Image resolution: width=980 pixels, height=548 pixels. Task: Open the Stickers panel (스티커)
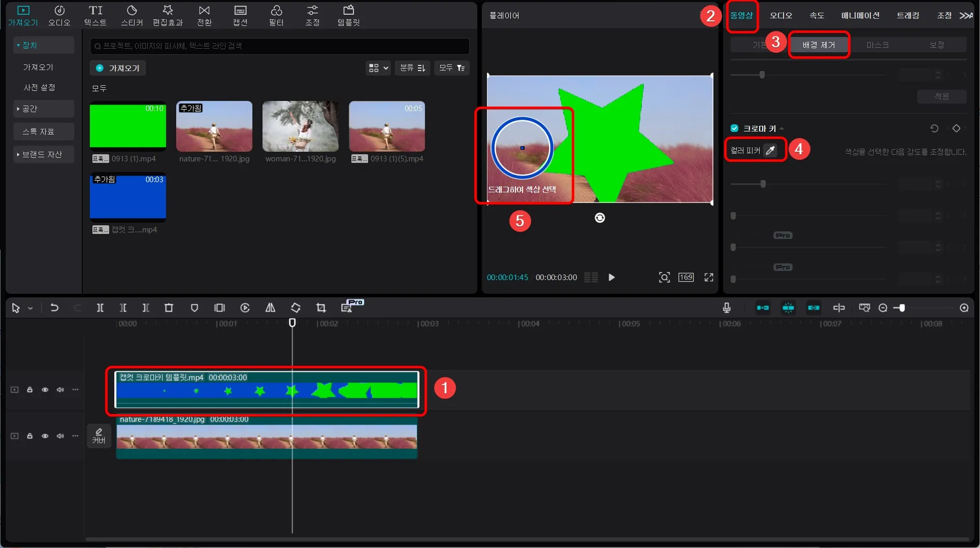[x=132, y=15]
